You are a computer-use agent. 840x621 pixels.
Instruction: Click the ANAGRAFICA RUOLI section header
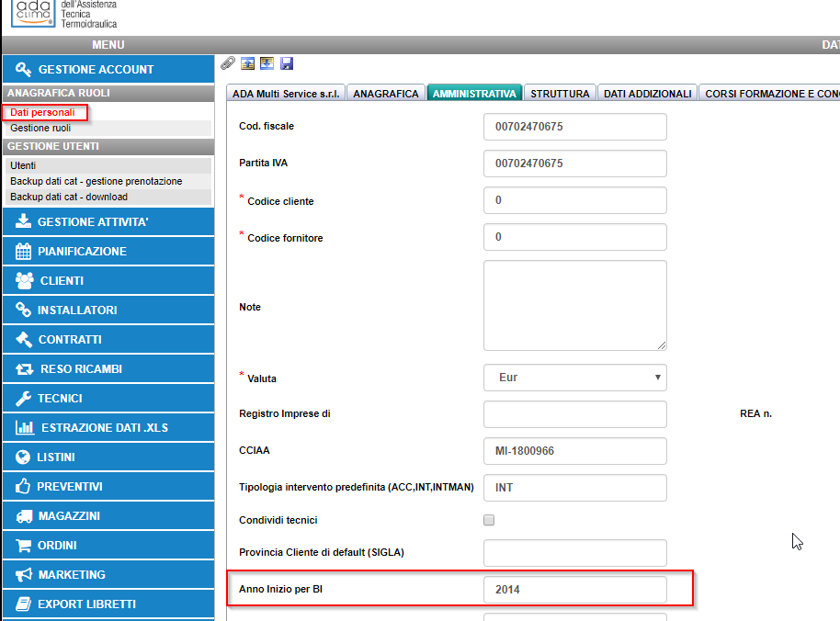point(108,93)
